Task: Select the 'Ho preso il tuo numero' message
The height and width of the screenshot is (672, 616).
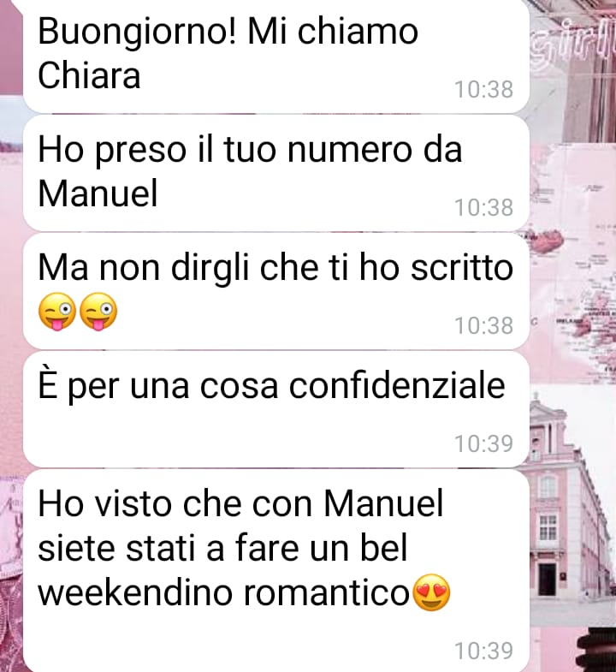Action: pos(276,173)
